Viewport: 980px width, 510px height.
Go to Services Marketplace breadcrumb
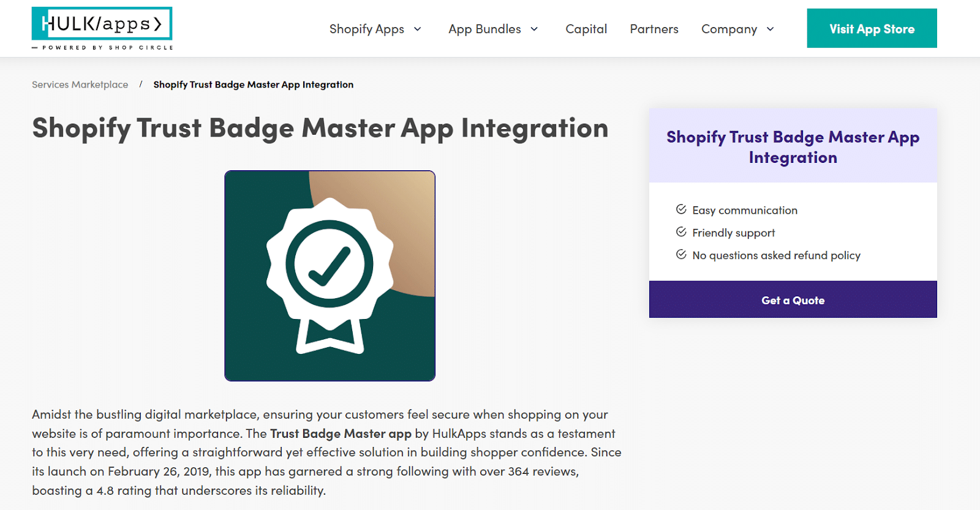pos(80,84)
